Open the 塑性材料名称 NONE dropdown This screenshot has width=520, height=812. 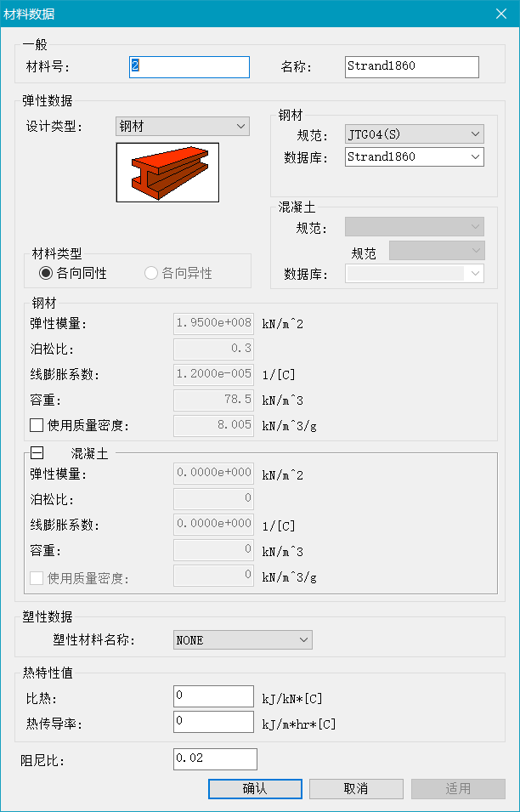[242, 639]
